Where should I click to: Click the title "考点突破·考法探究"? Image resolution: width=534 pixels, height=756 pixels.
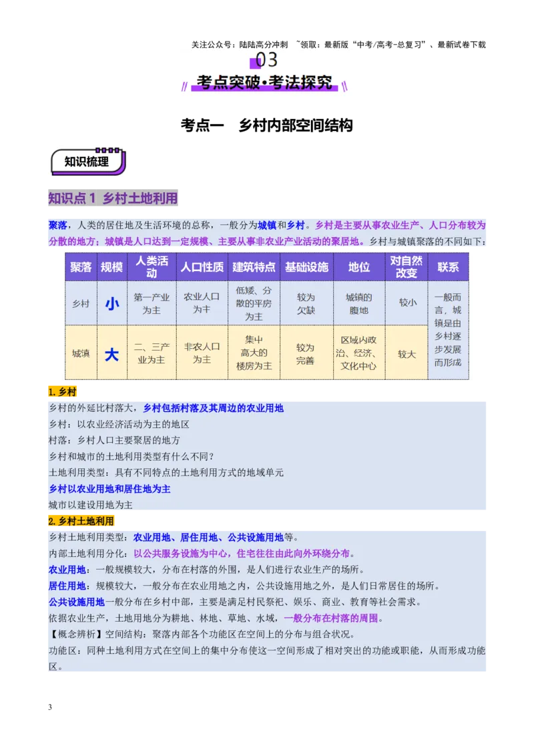click(x=264, y=82)
